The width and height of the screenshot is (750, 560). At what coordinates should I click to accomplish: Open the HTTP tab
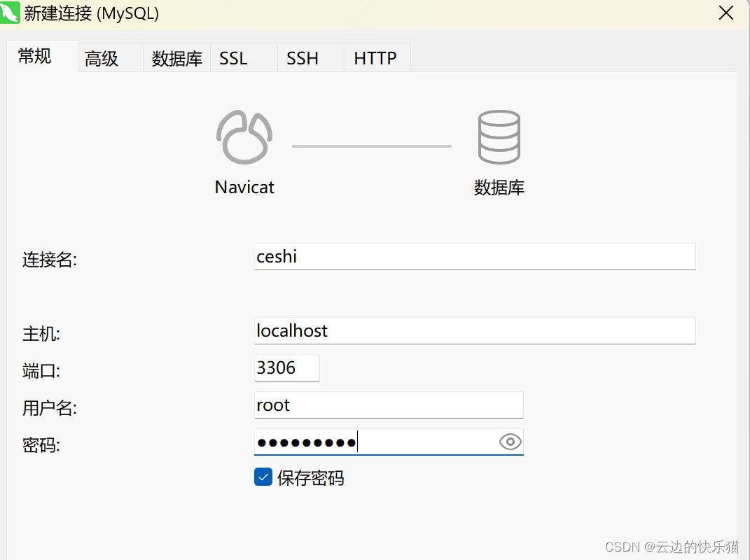click(x=377, y=58)
